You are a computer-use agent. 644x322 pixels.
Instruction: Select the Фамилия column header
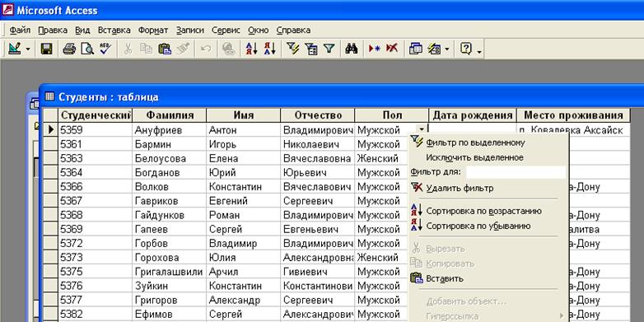[x=170, y=115]
